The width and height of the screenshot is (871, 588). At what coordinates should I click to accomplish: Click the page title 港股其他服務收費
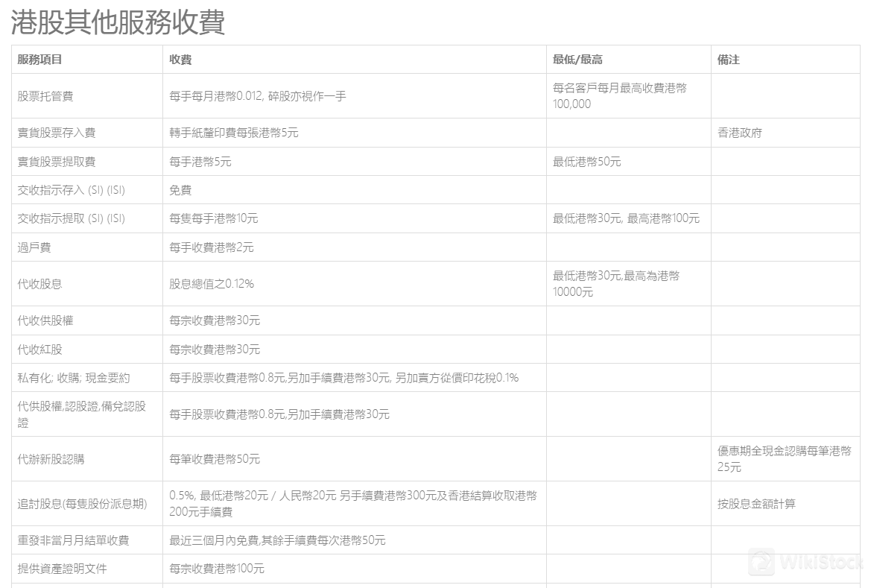click(118, 22)
